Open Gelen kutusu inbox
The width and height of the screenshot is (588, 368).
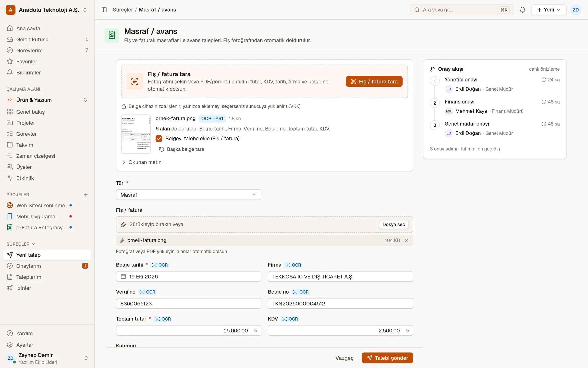(47, 39)
